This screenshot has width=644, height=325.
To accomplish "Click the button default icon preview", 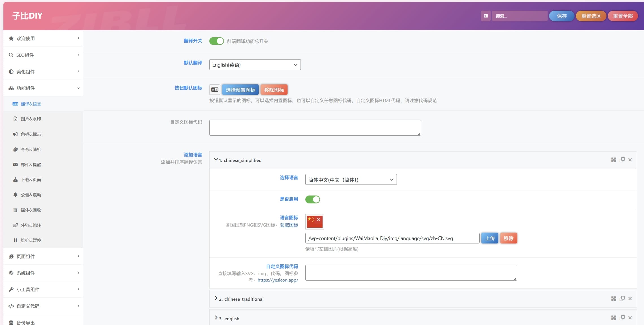I will click(215, 90).
